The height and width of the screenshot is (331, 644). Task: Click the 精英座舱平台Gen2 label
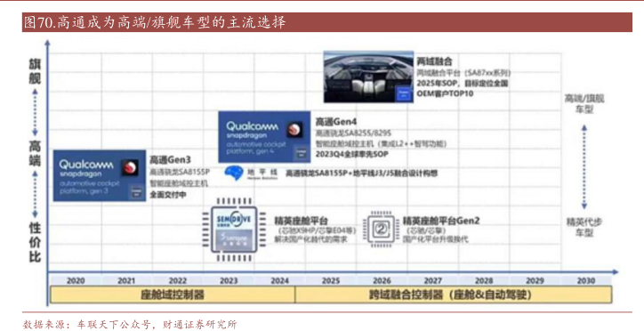(x=441, y=221)
